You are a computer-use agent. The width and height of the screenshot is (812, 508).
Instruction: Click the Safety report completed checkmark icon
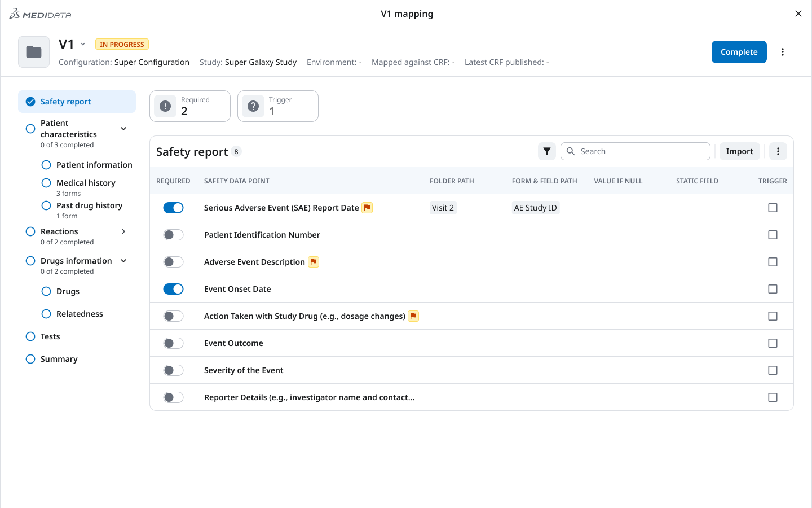[30, 102]
